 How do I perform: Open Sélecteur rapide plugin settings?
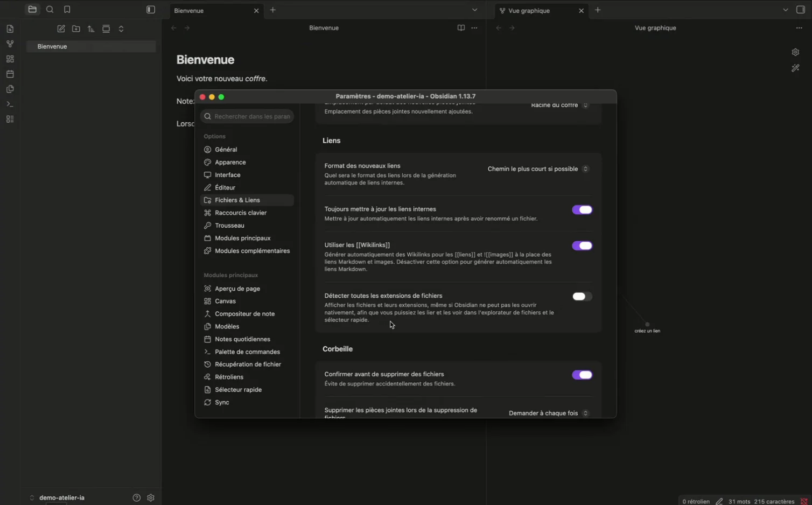pyautogui.click(x=247, y=390)
